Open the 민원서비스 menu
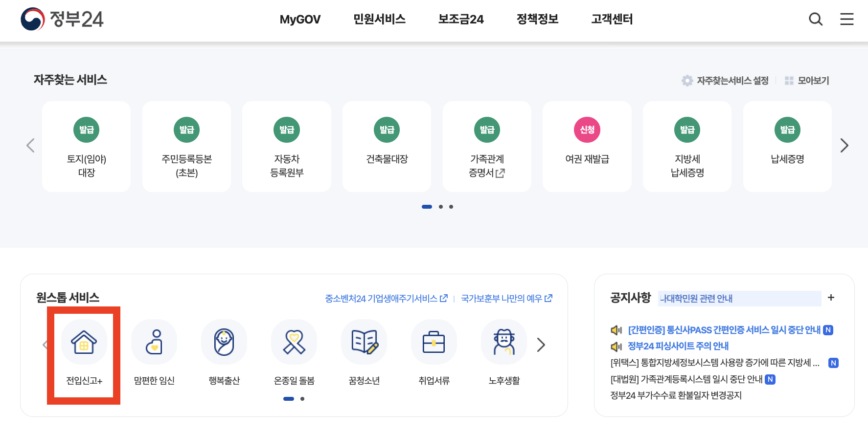 [379, 19]
